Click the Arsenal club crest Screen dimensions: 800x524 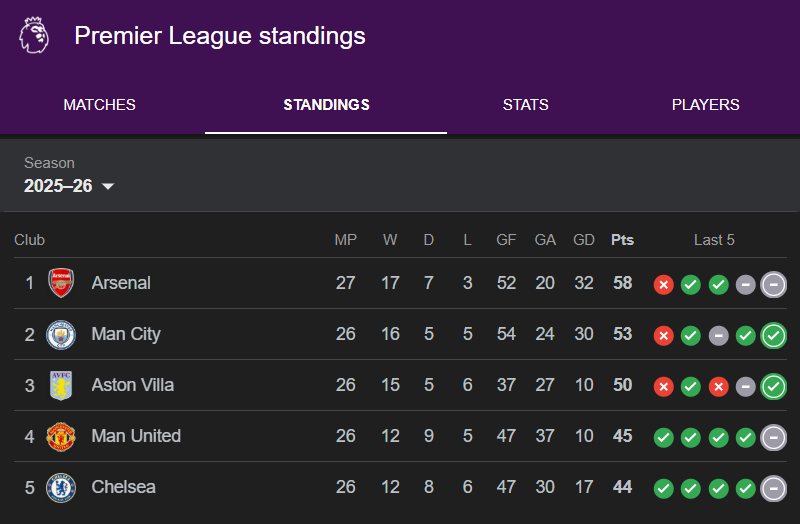click(61, 283)
